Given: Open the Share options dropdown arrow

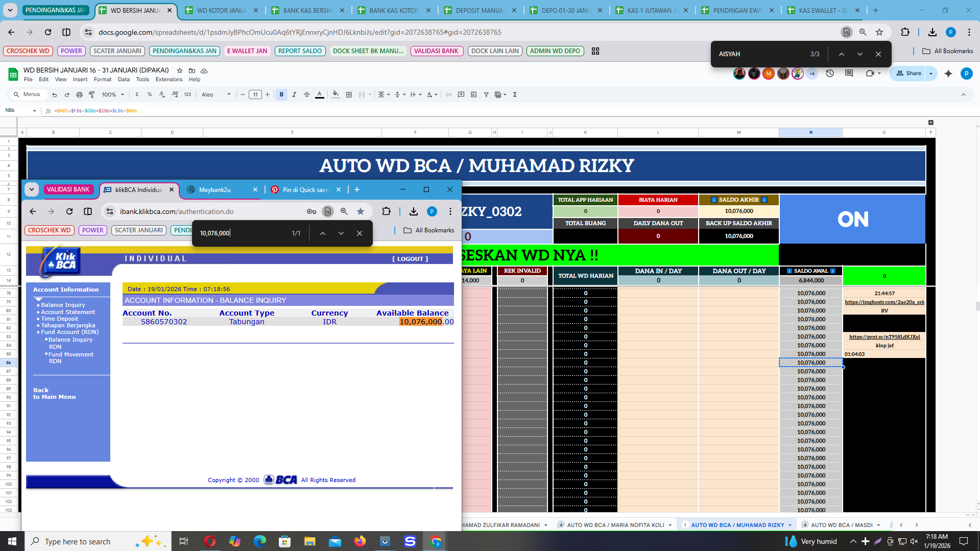Looking at the screenshot, I should 931,74.
